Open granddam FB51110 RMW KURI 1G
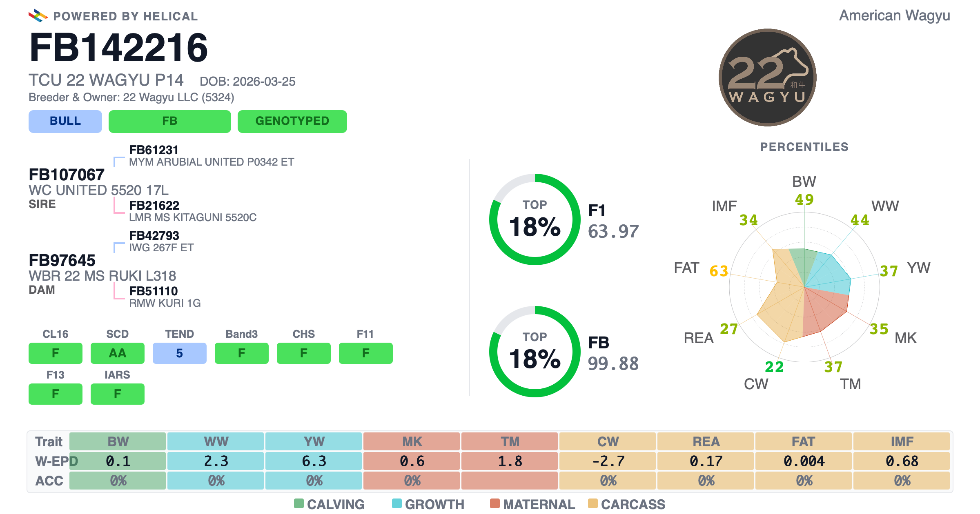This screenshot has width=980, height=514. tap(165, 297)
